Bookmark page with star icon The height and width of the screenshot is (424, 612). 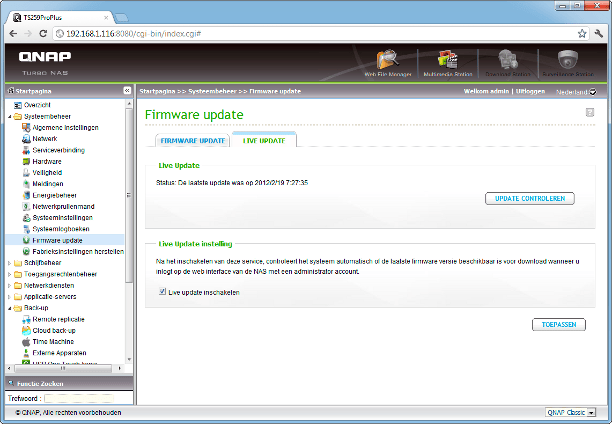click(582, 34)
